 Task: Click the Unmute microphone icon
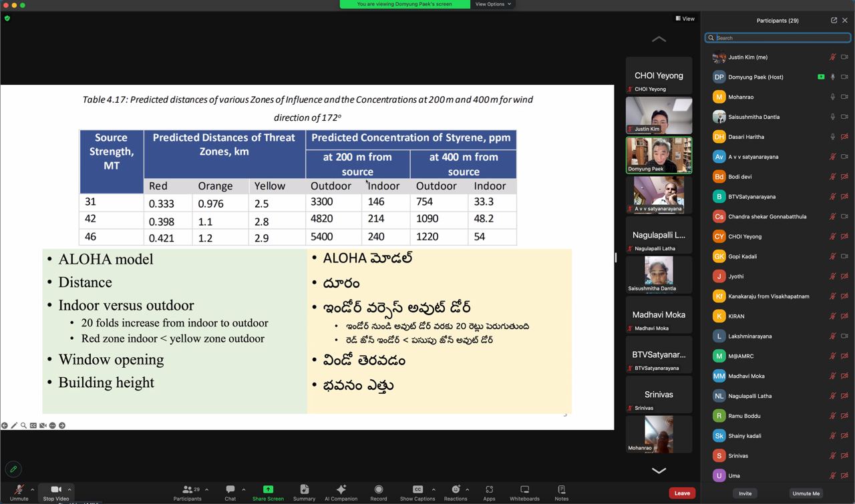[19, 489]
